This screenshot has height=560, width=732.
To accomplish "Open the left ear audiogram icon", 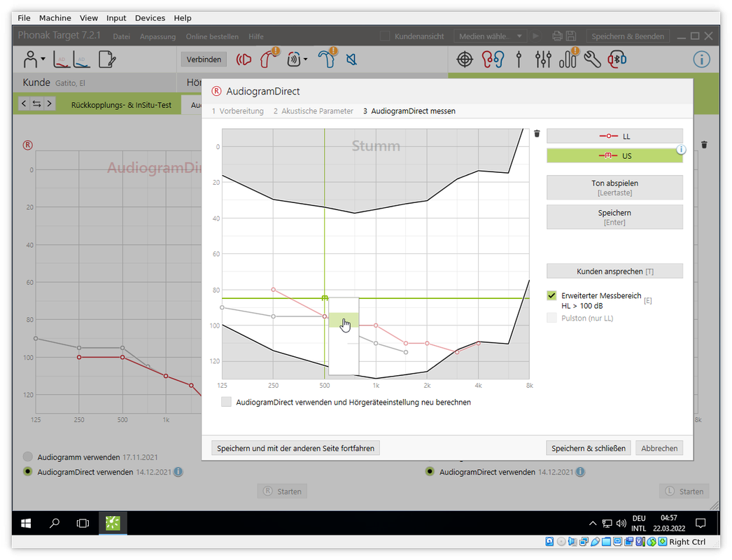I will click(81, 59).
